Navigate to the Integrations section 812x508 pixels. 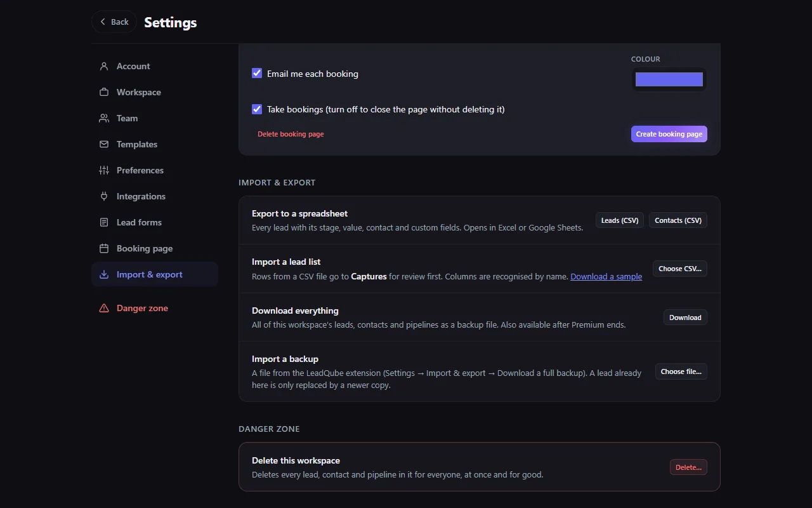[x=155, y=196]
